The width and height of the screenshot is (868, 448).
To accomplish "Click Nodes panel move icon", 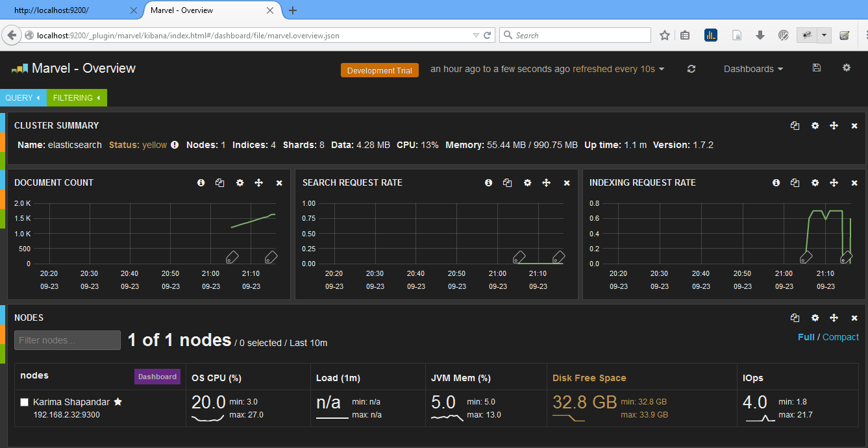I will 834,318.
